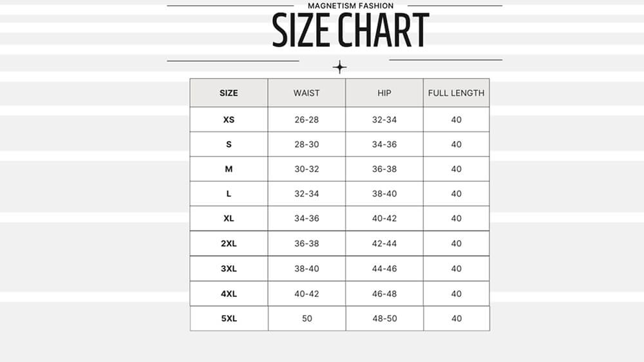Click the 3XL size label

tap(229, 269)
